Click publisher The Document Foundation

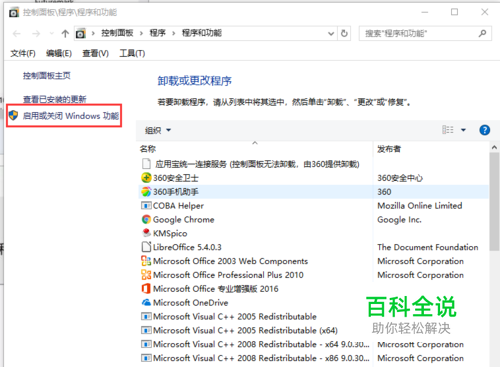[x=428, y=247]
